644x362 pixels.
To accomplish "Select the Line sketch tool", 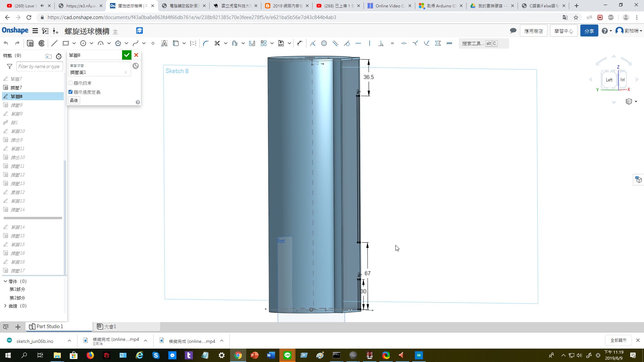I will [54, 43].
